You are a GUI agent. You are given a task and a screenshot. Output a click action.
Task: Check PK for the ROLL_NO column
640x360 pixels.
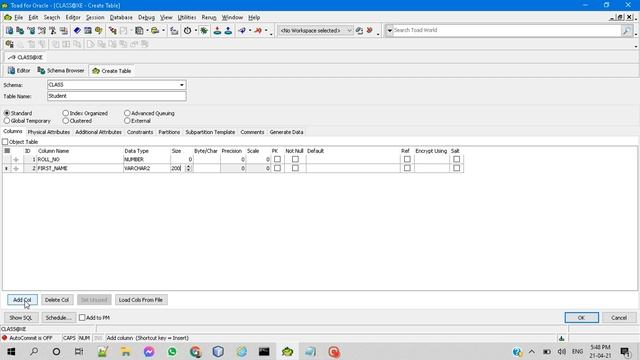[x=277, y=159]
